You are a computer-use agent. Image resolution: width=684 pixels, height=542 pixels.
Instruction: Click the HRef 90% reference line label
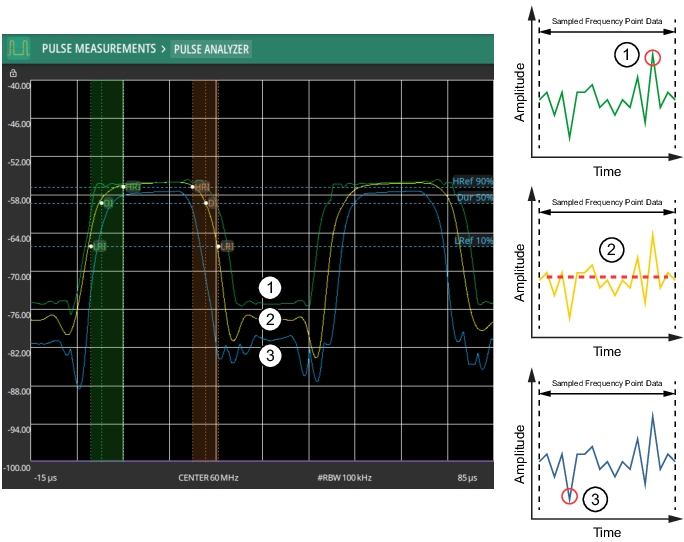pyautogui.click(x=473, y=180)
